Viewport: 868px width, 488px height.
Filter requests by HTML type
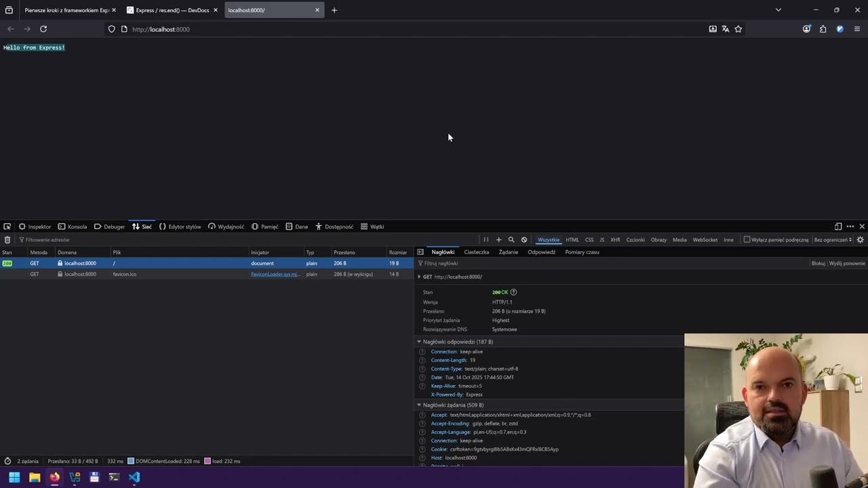(572, 240)
